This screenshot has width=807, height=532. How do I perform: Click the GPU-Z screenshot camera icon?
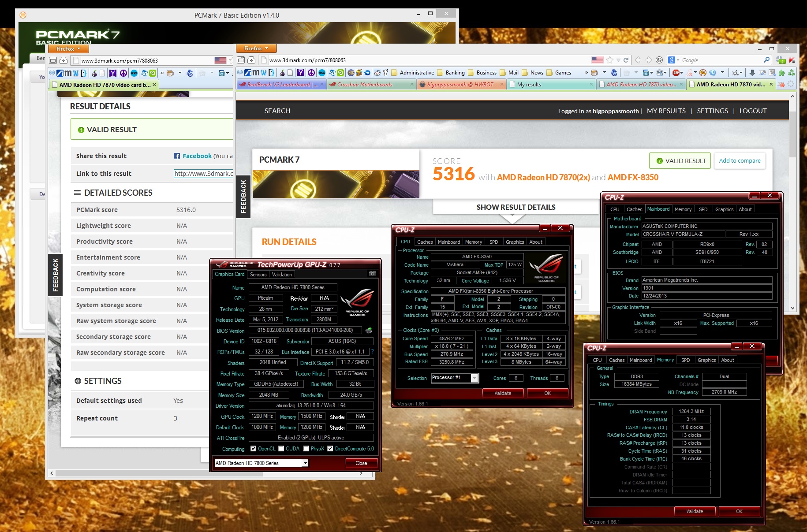(x=373, y=274)
